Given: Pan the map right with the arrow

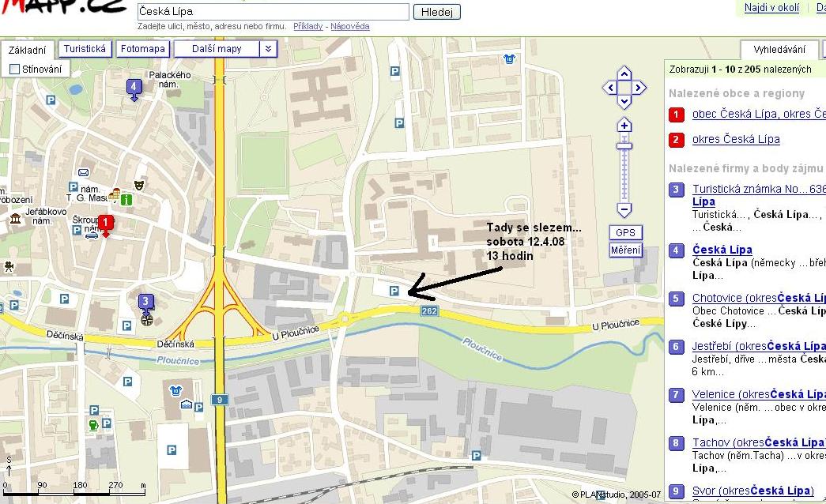Looking at the screenshot, I should click(x=639, y=88).
